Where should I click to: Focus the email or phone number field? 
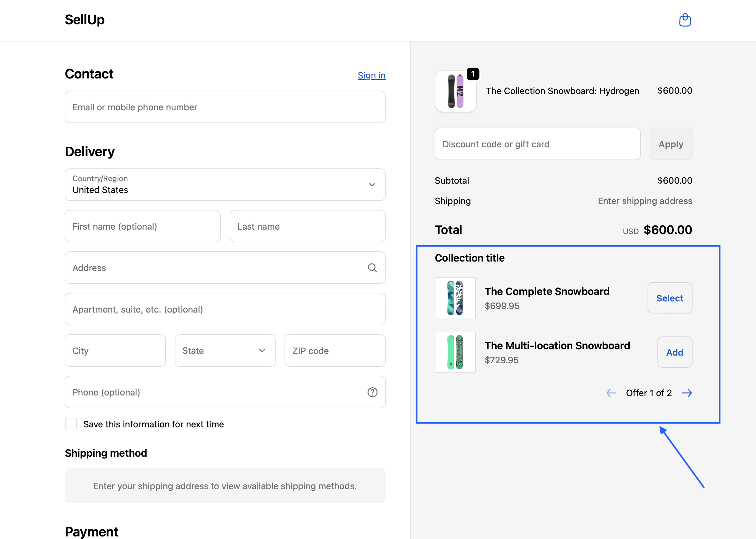pos(225,107)
